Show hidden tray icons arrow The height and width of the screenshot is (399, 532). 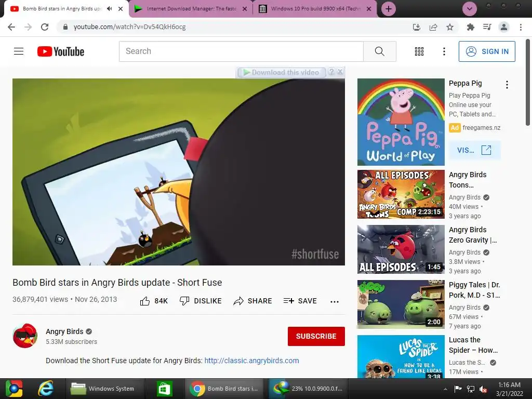445,389
